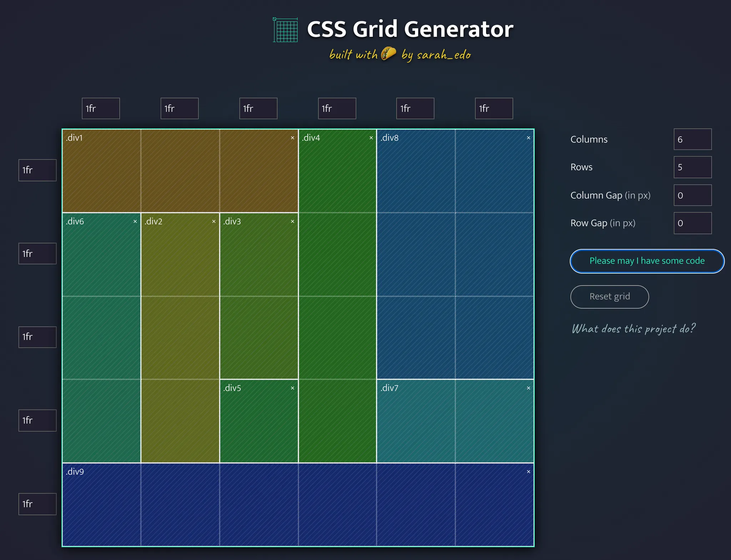Edit the first column's 1fr size field
This screenshot has width=731, height=560.
coord(101,108)
